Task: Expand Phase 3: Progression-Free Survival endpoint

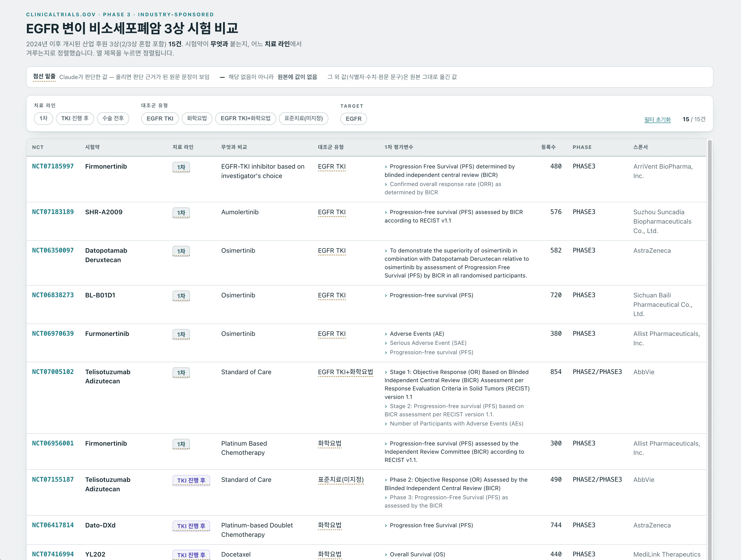Action: click(x=446, y=501)
